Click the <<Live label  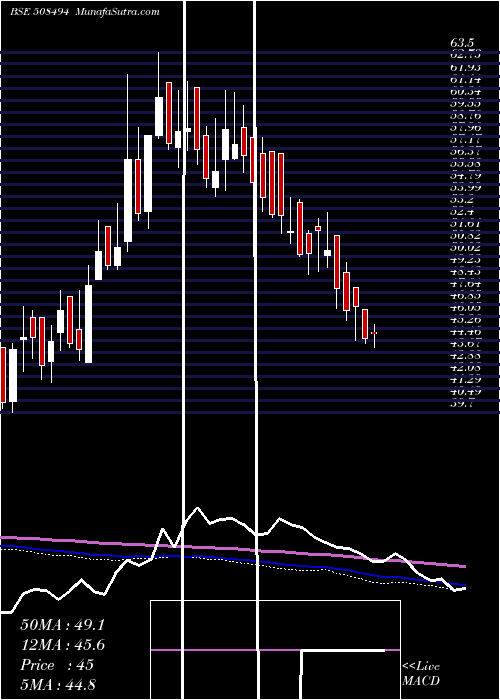421,667
